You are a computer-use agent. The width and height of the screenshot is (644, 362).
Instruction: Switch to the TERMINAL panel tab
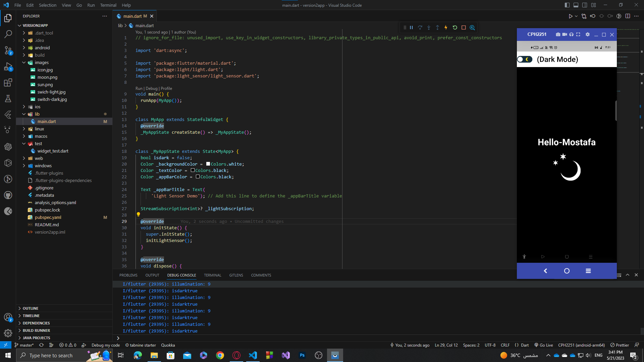[212, 275]
